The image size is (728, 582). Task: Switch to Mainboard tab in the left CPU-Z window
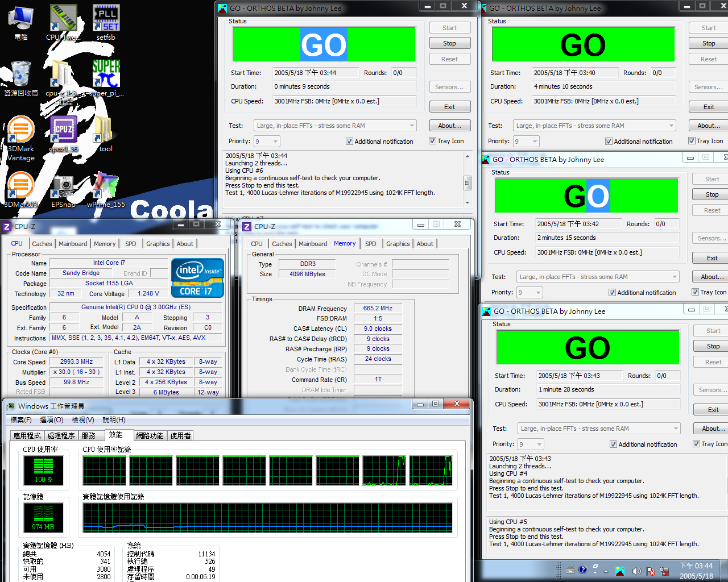pyautogui.click(x=73, y=244)
